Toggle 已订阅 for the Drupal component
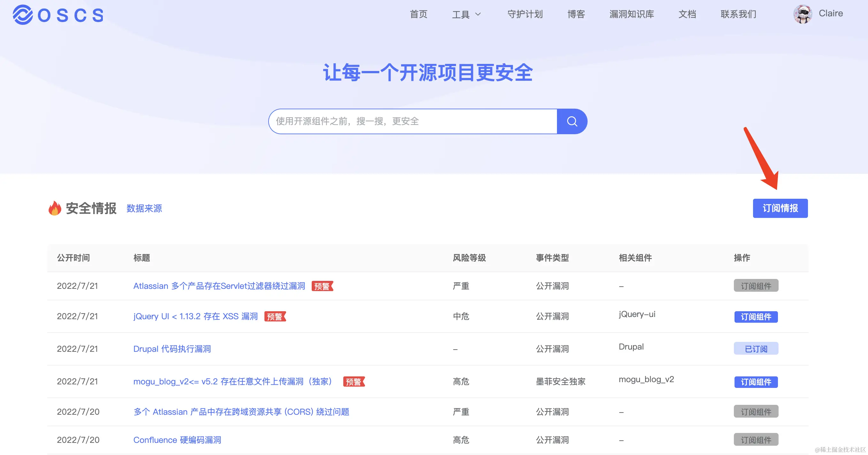Image resolution: width=868 pixels, height=455 pixels. [756, 349]
